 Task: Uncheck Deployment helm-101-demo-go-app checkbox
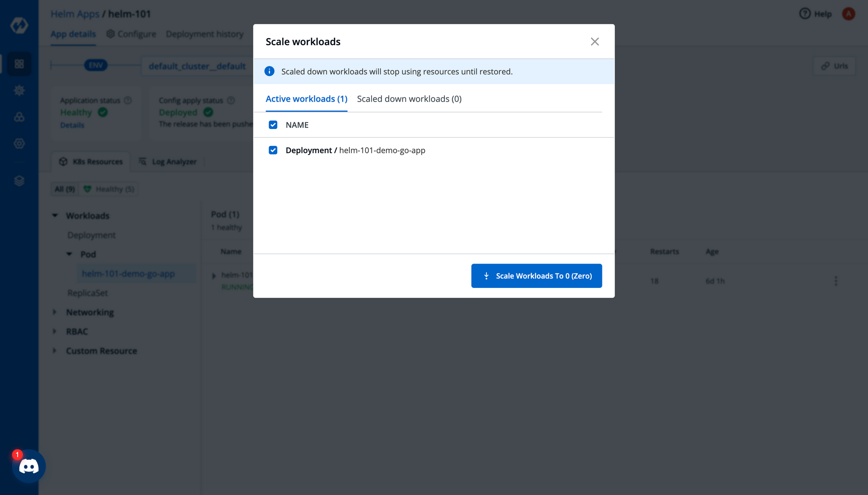coord(273,150)
